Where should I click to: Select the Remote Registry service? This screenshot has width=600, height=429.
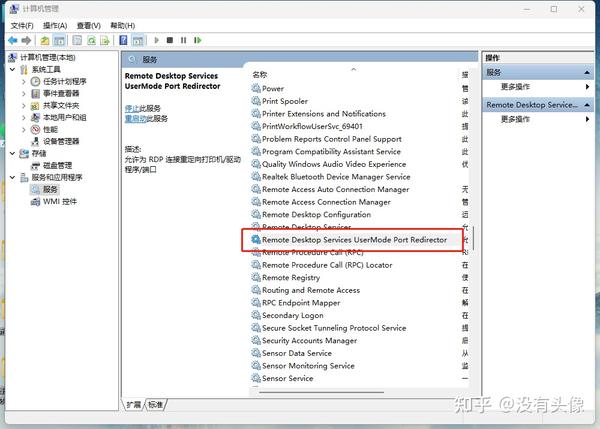coord(291,277)
